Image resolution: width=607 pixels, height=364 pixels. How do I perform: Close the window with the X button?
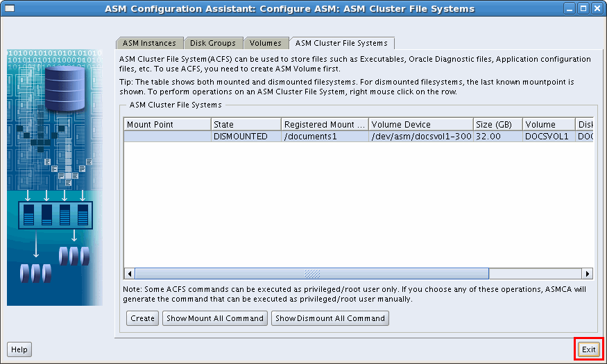click(597, 8)
